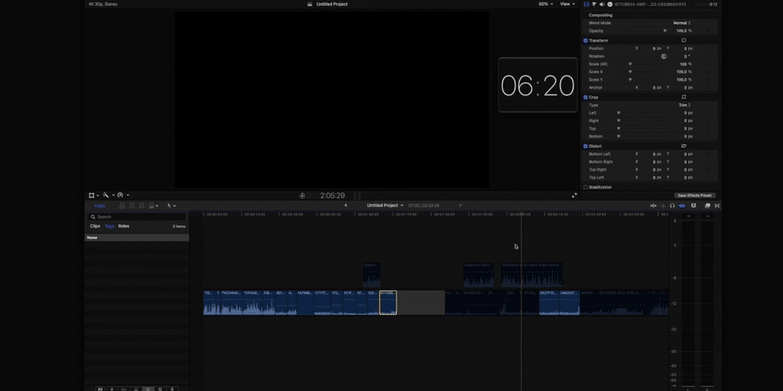This screenshot has width=783, height=391.
Task: Toggle the Transform checkbox
Action: [x=585, y=40]
